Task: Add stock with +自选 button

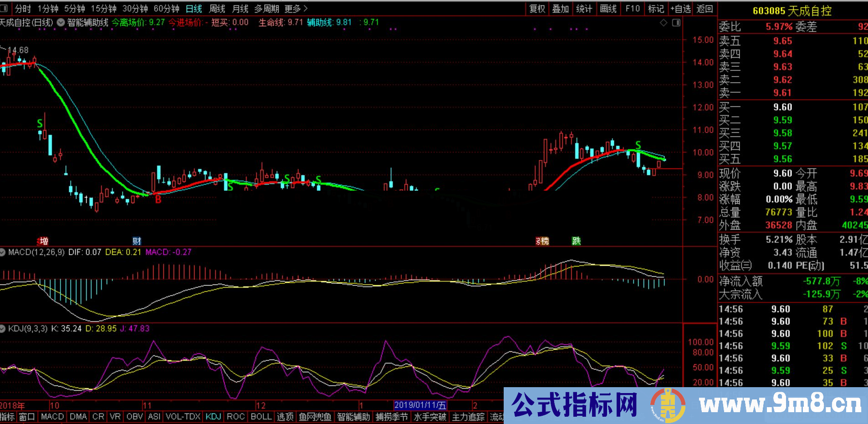Action: coord(680,9)
